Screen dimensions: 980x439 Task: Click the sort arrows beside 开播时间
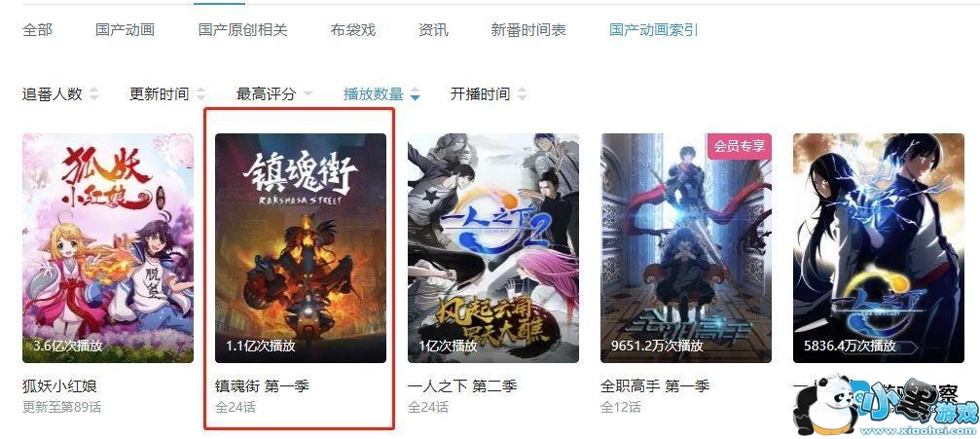tap(522, 94)
